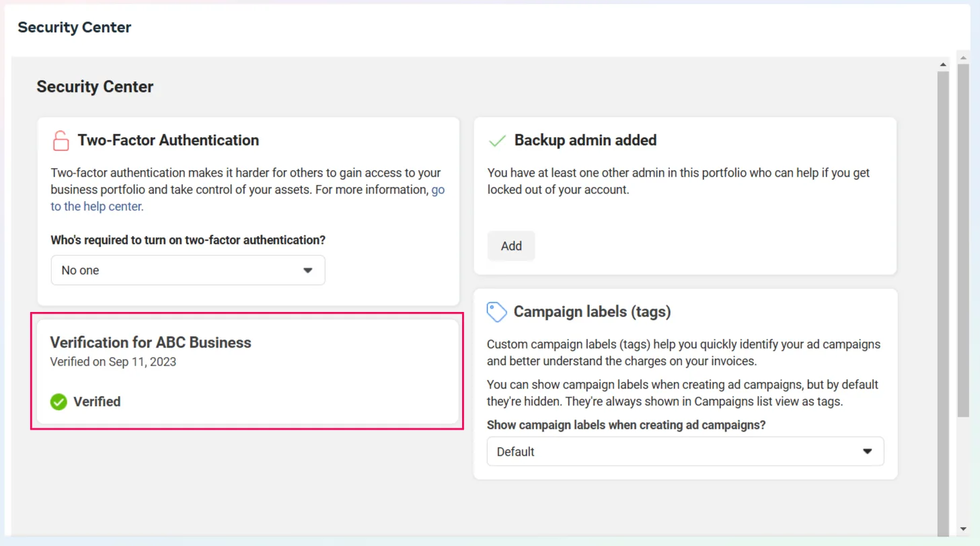Click the red unlocked padlock icon

[x=61, y=141]
